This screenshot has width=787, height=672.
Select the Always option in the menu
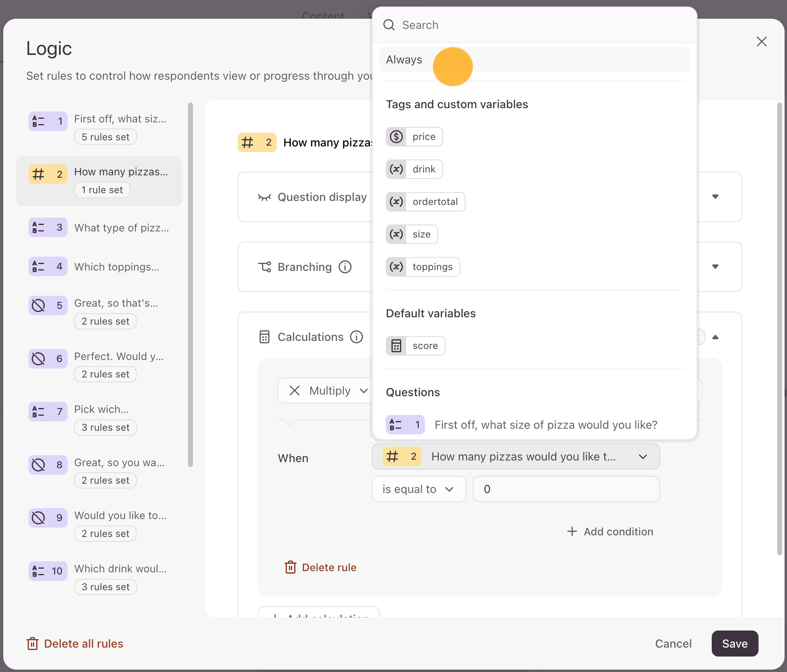pos(534,59)
